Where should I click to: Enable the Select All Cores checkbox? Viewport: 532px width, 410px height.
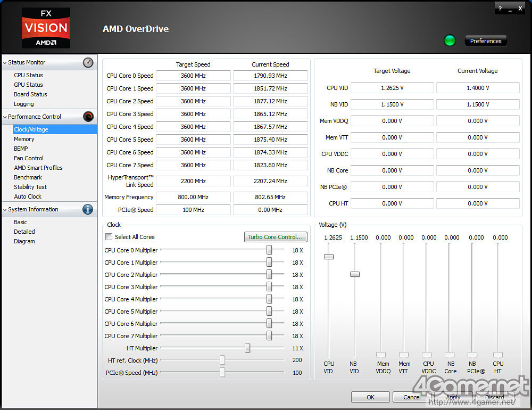tap(109, 237)
